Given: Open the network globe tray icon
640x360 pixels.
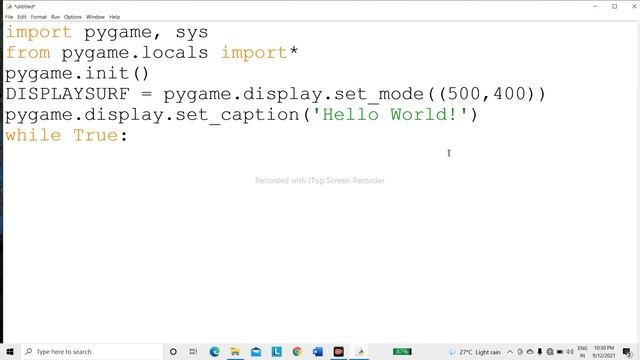Looking at the screenshot, I should click(x=550, y=352).
